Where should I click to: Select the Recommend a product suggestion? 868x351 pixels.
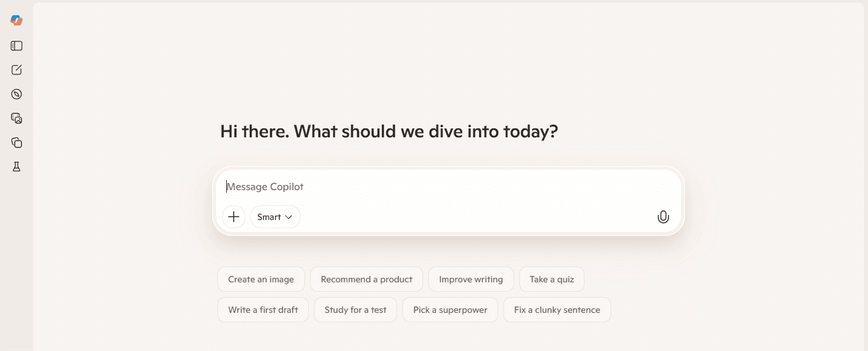tap(367, 279)
